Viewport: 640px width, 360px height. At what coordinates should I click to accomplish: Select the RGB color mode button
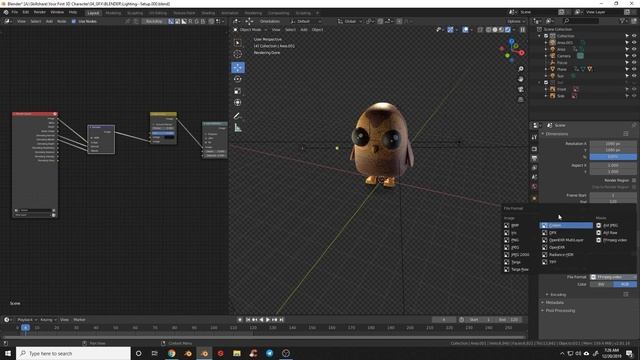click(x=625, y=284)
